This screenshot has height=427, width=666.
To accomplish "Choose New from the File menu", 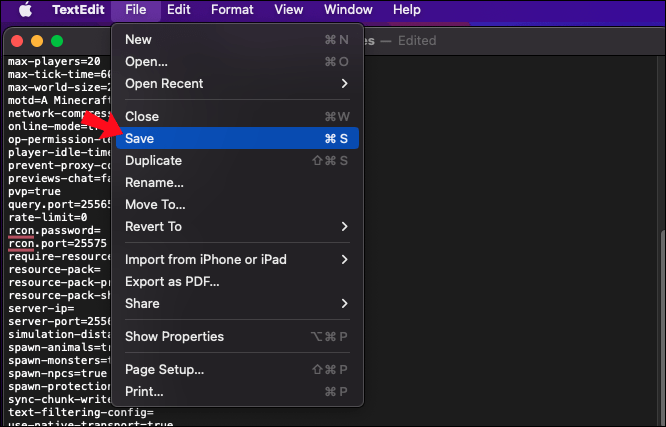I will 138,40.
